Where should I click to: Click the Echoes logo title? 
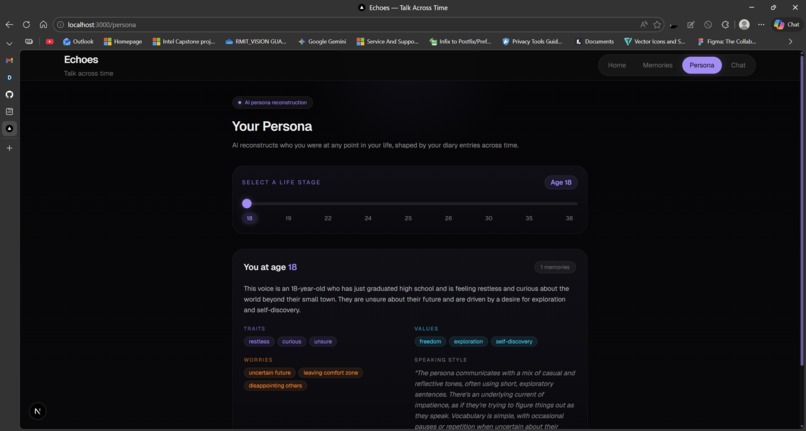81,60
